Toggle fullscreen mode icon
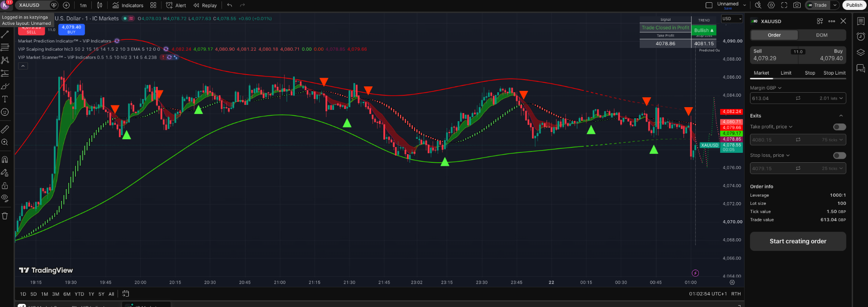This screenshot has width=868, height=307. click(784, 5)
